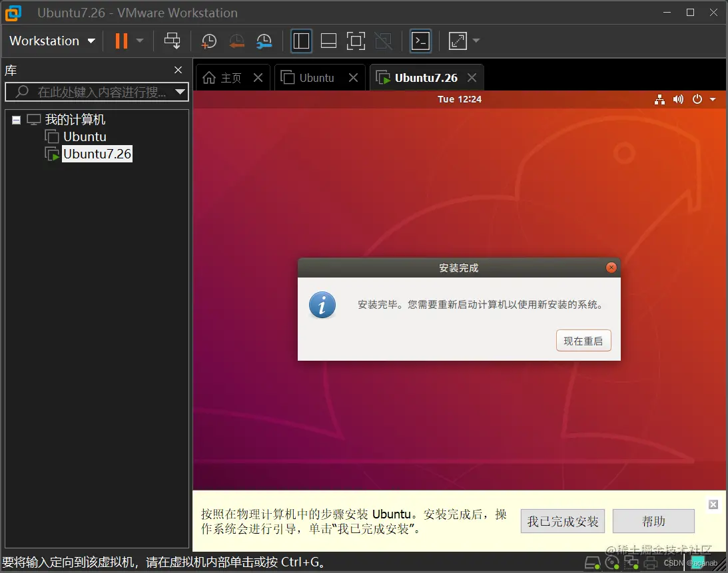Toggle fullscreen mode for the VM
The width and height of the screenshot is (728, 573).
click(356, 41)
